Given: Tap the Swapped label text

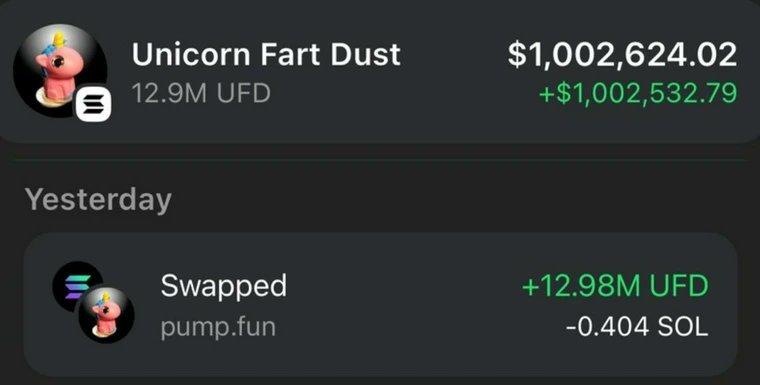Looking at the screenshot, I should click(223, 287).
